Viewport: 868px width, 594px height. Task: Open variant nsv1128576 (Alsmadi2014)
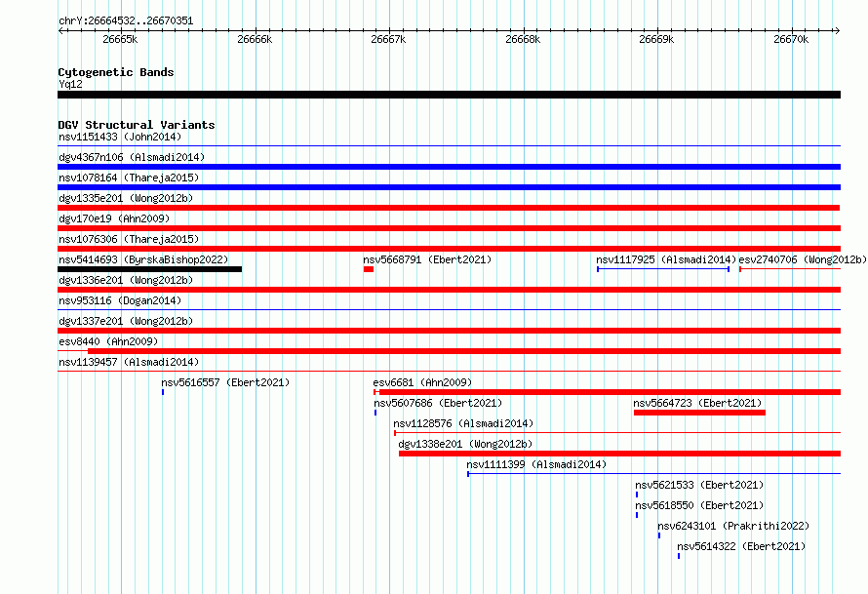463,423
